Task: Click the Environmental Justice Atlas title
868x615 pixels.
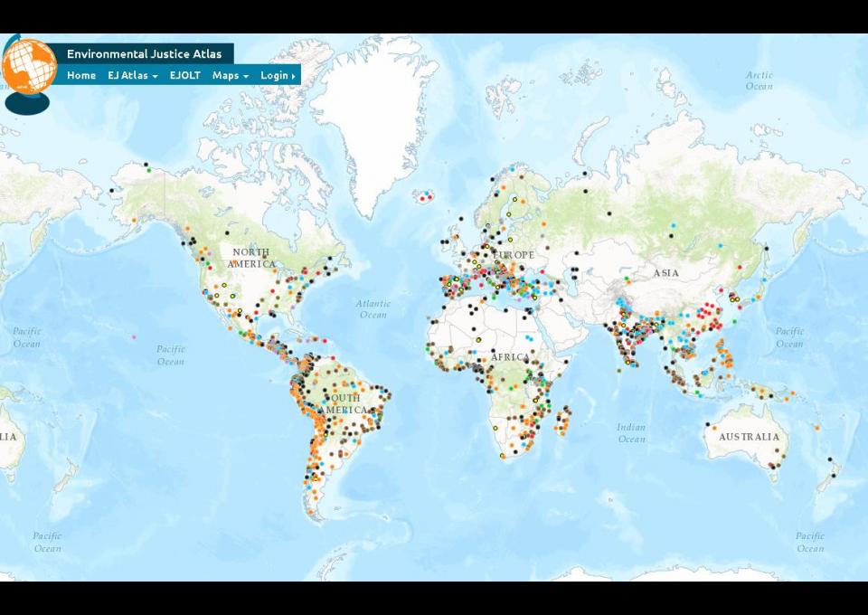Action: point(144,54)
